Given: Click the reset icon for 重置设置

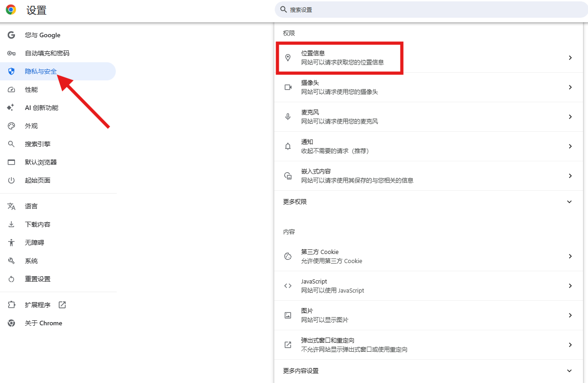Looking at the screenshot, I should click(x=11, y=279).
